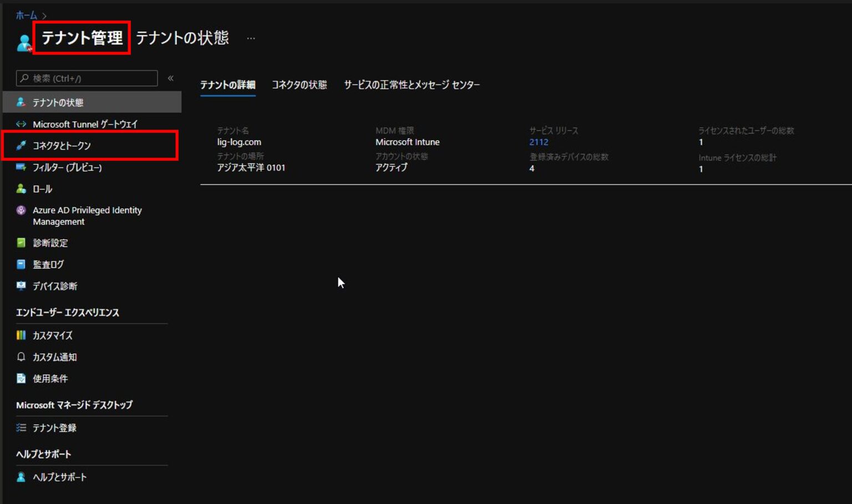
Task: Click the 検索 search field
Action: tap(86, 78)
